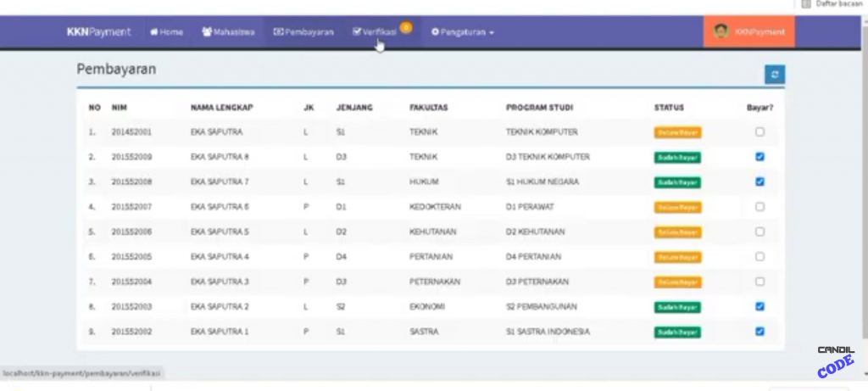Uncheck Bayar box for EKA SAPUTRA 1
This screenshot has height=391, width=868.
[x=759, y=331]
